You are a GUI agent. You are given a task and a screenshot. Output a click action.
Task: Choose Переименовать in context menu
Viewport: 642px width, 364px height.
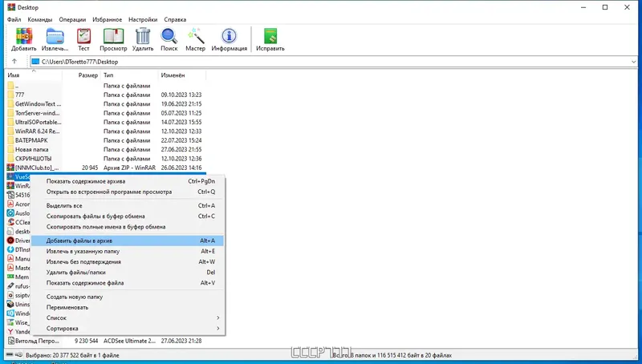(x=128, y=308)
